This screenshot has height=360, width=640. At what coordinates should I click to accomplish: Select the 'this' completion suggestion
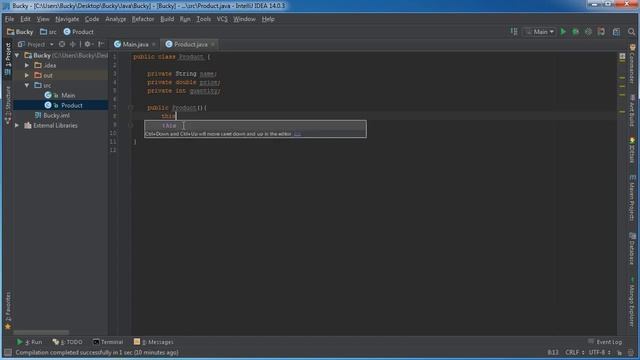255,126
